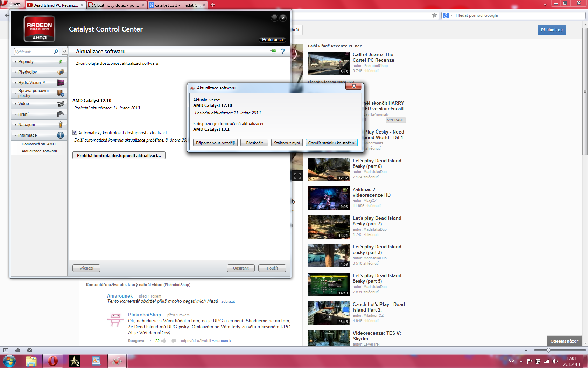
Task: Click the HydraVision monitor icon
Action: [x=61, y=83]
